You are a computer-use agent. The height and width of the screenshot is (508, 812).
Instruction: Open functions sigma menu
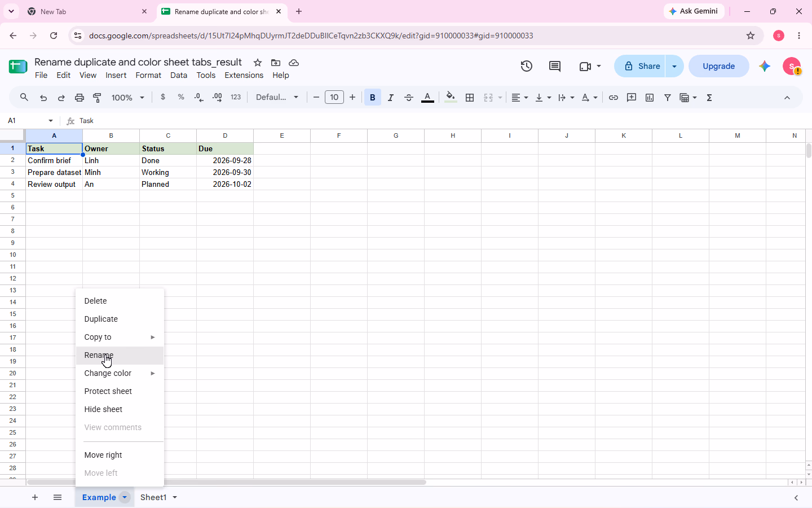click(709, 98)
